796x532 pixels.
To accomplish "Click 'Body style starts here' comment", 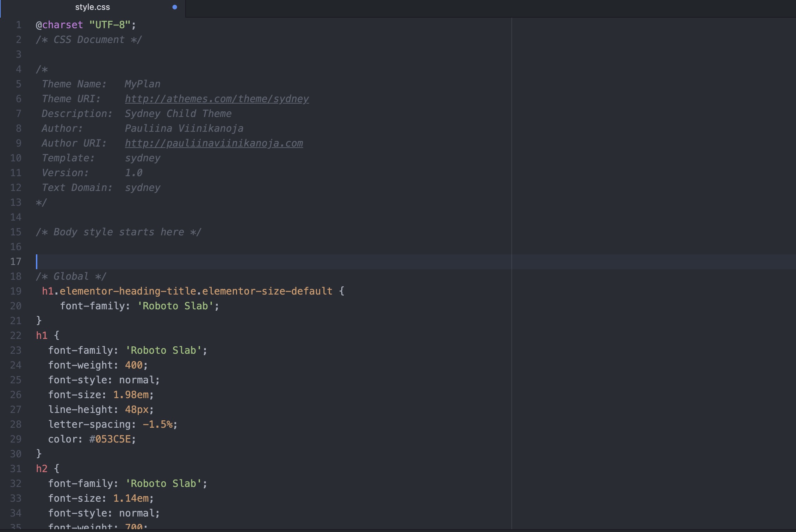I will click(119, 232).
